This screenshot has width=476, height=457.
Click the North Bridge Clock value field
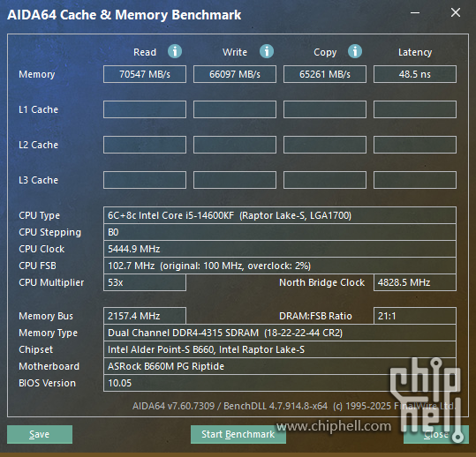[415, 282]
